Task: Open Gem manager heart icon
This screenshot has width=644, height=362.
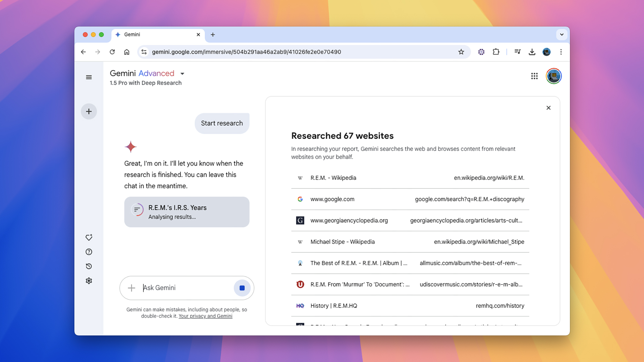Action: tap(89, 237)
